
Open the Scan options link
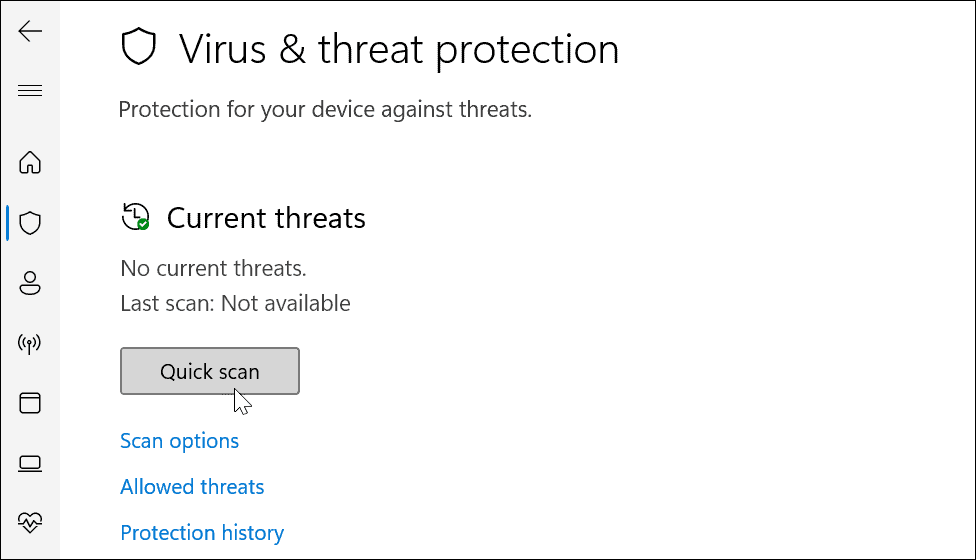(179, 441)
